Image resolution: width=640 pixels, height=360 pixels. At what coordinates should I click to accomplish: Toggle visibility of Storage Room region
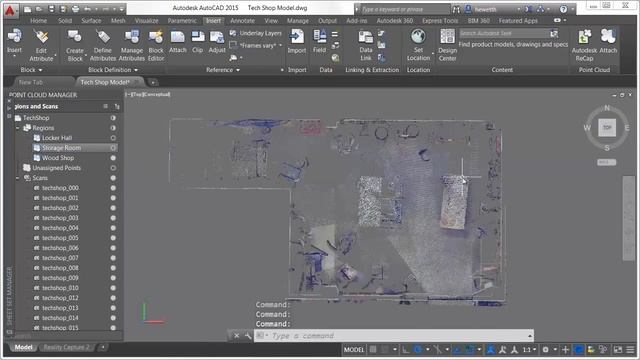(113, 148)
